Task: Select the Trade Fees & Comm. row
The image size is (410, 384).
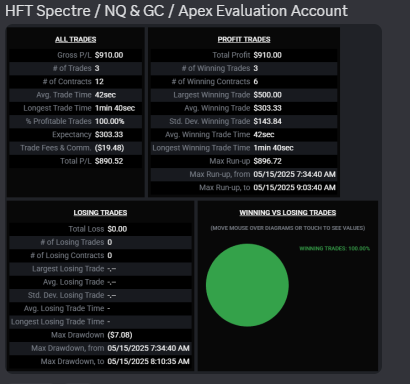Action: click(x=76, y=148)
